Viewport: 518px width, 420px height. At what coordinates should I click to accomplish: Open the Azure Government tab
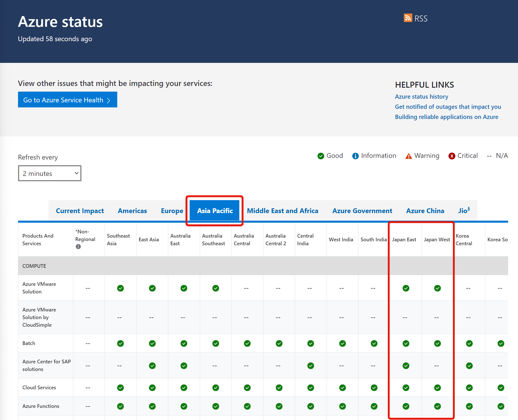[x=362, y=211]
